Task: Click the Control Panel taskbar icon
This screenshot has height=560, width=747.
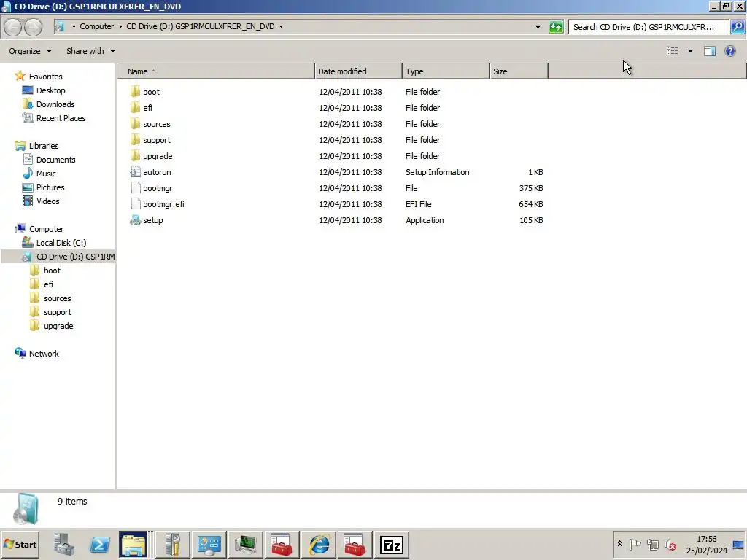Action: 209,544
